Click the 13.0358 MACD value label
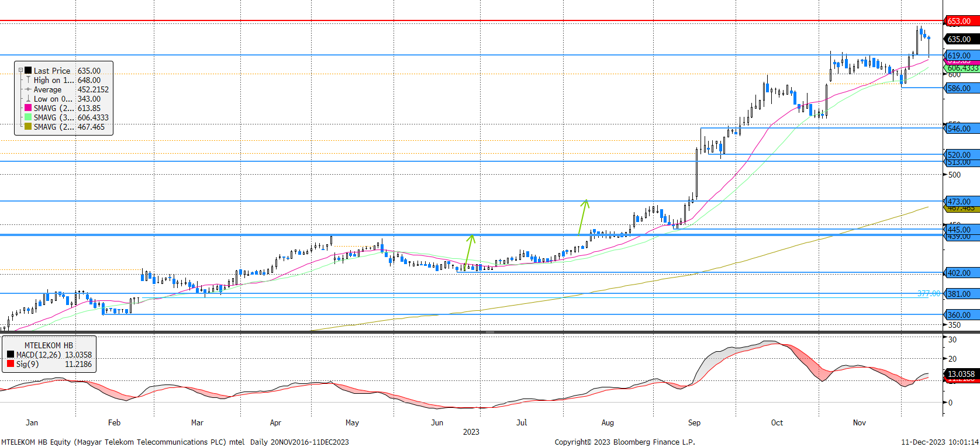 pos(962,374)
